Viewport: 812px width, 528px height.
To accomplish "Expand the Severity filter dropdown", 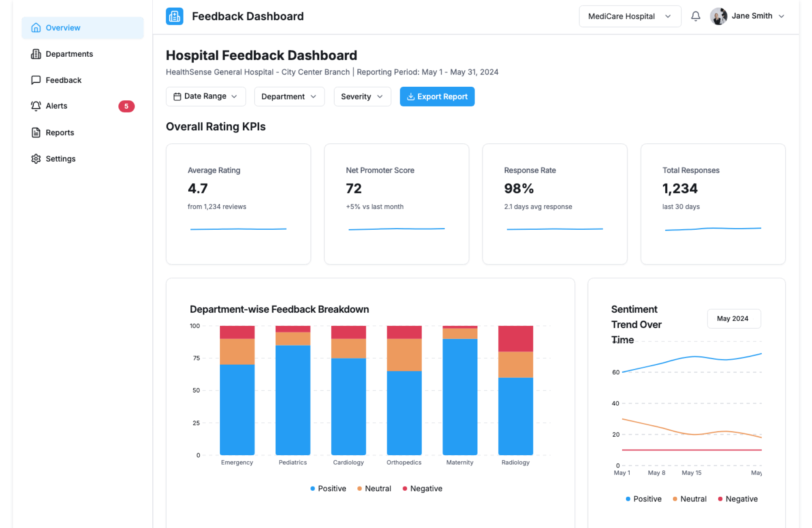I will click(362, 96).
